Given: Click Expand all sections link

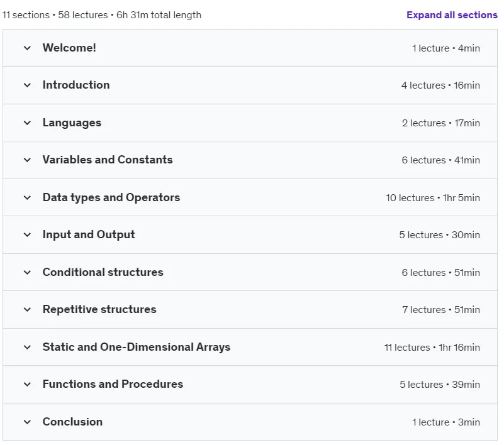Looking at the screenshot, I should tap(452, 15).
